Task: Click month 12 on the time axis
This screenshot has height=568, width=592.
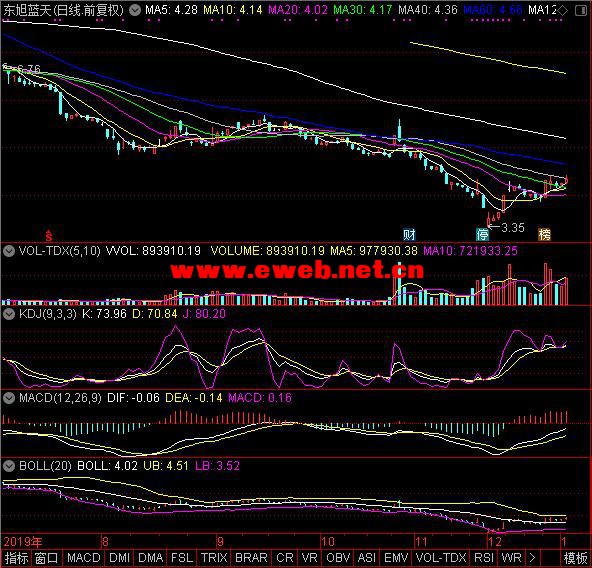Action: pos(495,542)
